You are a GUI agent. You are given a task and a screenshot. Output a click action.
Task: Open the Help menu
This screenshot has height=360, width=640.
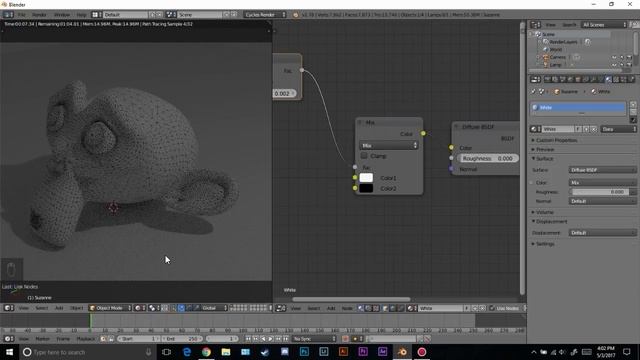pos(81,15)
